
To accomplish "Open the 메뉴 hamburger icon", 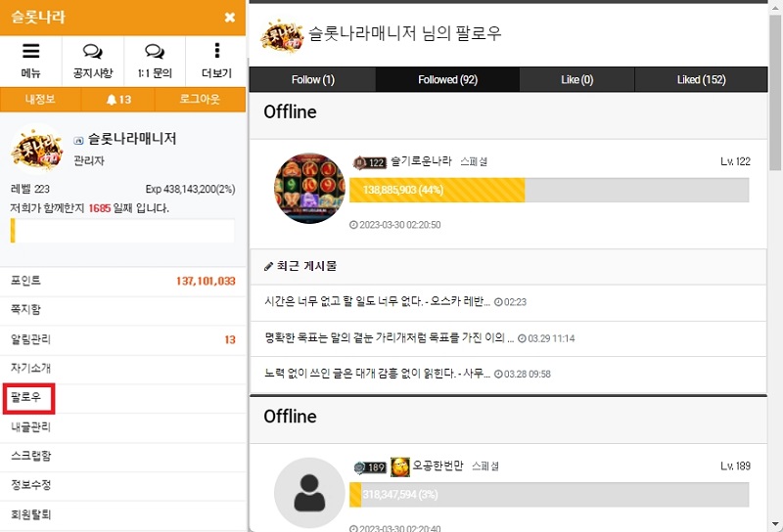I will click(30, 51).
